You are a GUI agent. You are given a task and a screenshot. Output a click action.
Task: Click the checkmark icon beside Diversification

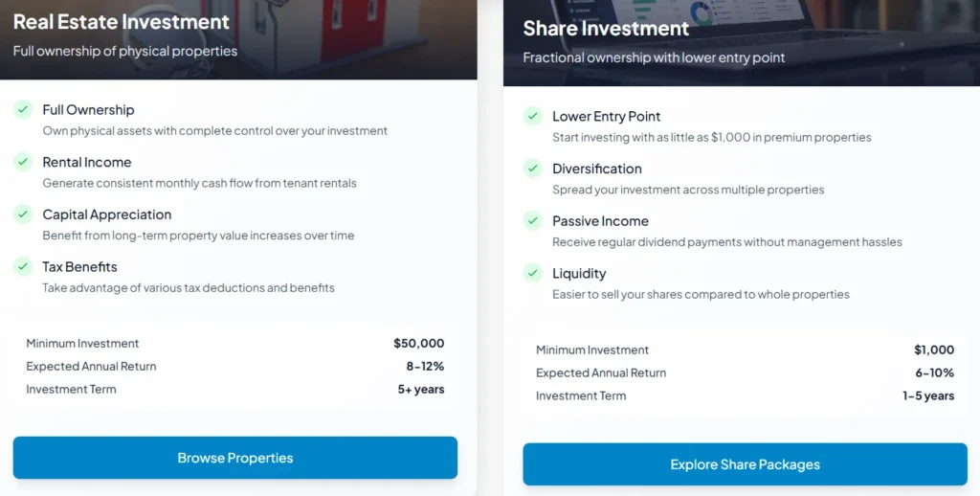533,169
